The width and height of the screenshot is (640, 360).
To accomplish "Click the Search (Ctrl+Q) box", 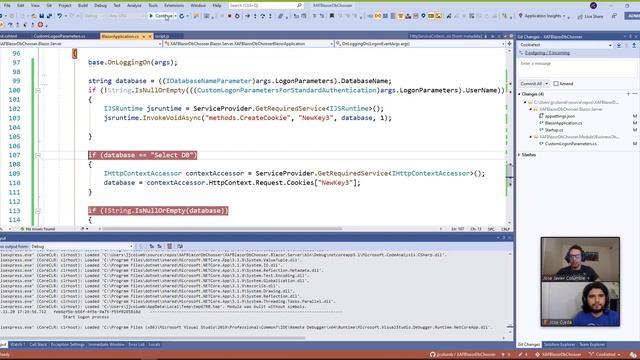I will pos(265,5).
